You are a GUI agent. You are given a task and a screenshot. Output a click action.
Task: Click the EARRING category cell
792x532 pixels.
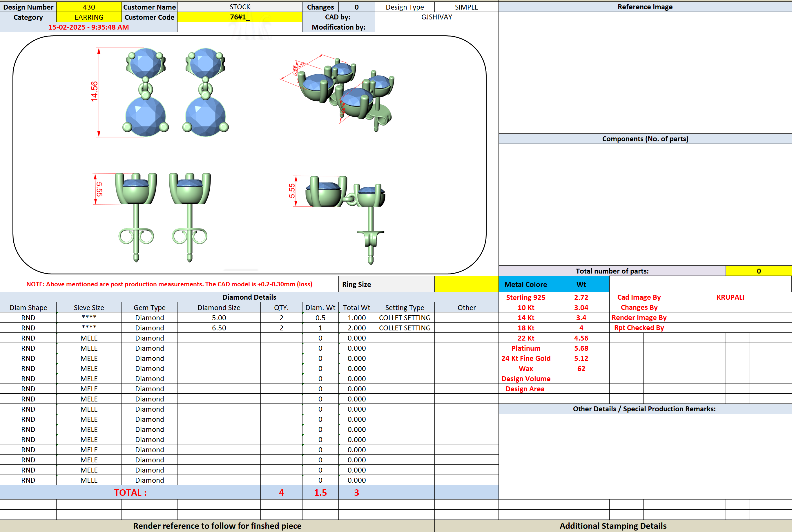click(89, 17)
